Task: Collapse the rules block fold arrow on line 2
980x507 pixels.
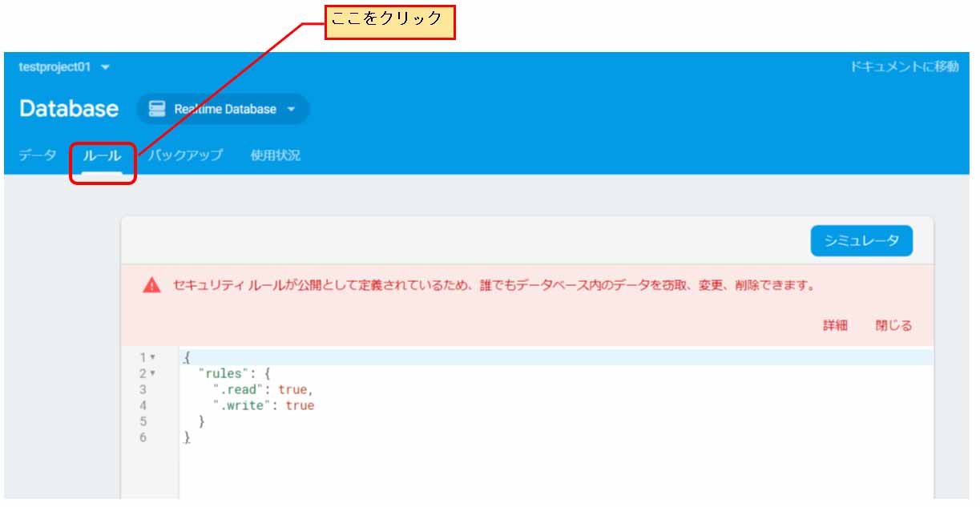Action: [x=152, y=373]
